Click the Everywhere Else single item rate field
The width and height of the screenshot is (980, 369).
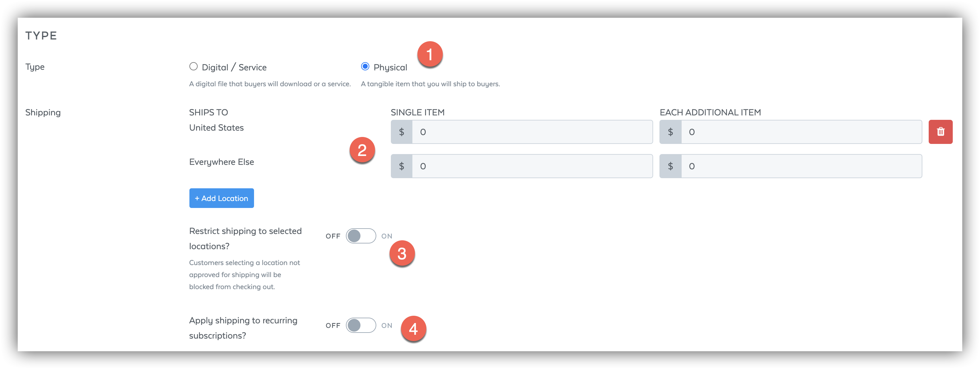tap(532, 166)
